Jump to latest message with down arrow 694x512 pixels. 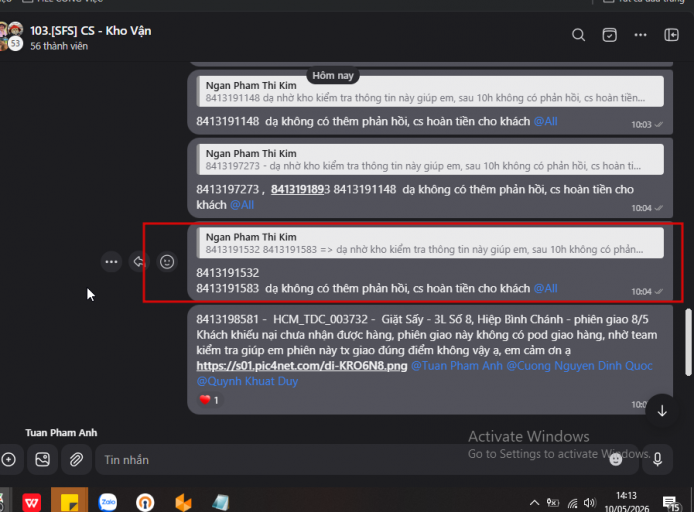(x=662, y=411)
